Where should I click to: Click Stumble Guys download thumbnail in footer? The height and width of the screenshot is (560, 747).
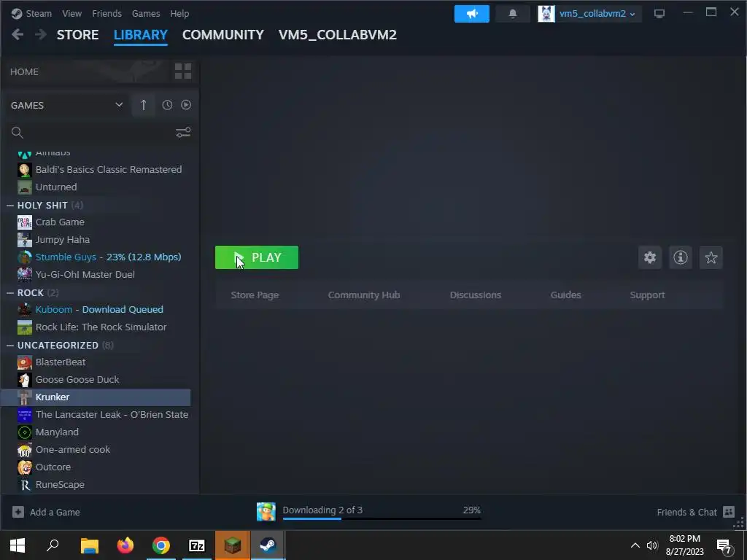pos(266,512)
